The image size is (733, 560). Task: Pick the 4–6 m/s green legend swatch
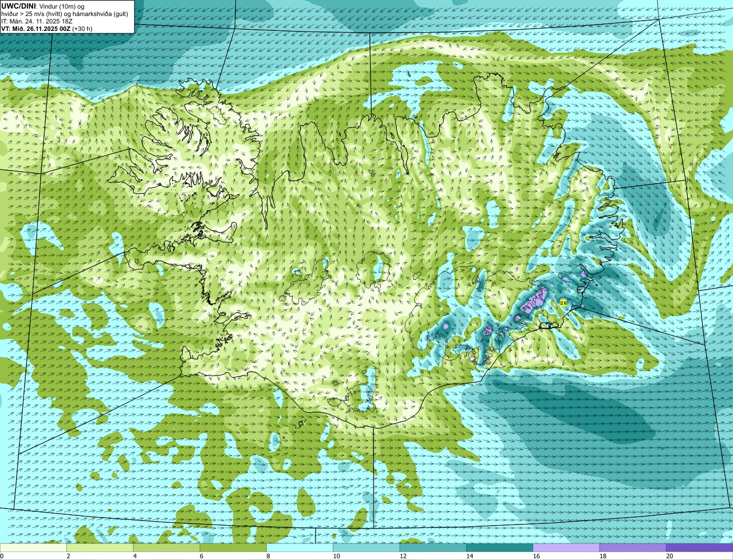[x=167, y=547]
